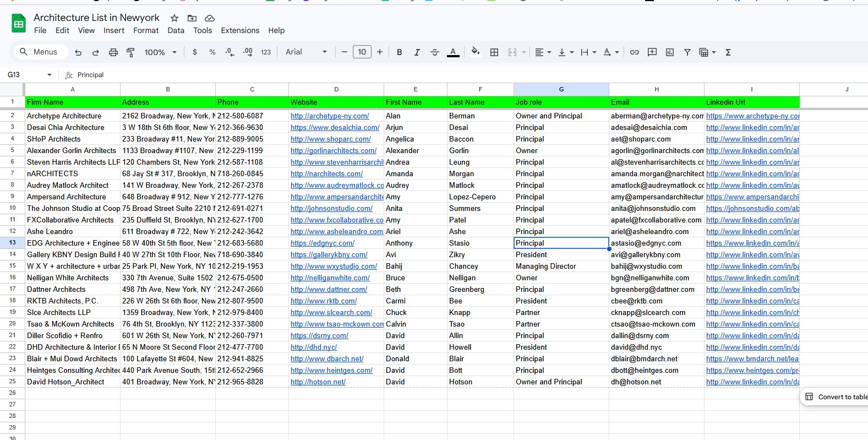Check the cloud save status icon

point(210,18)
